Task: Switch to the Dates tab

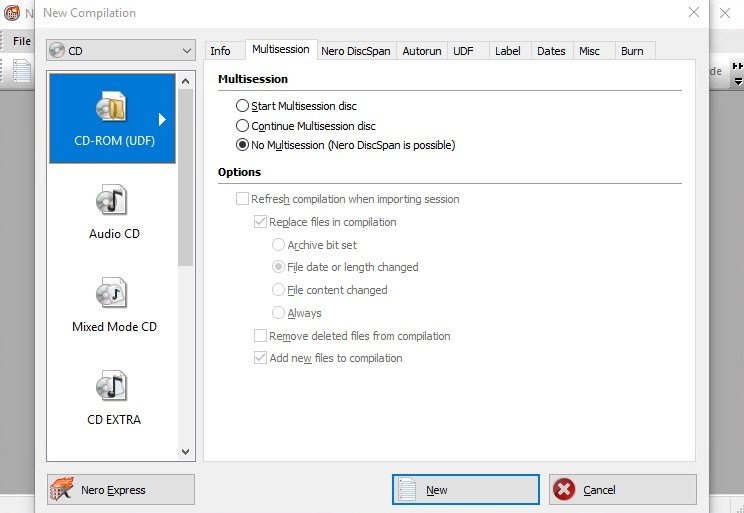Action: tap(551, 51)
